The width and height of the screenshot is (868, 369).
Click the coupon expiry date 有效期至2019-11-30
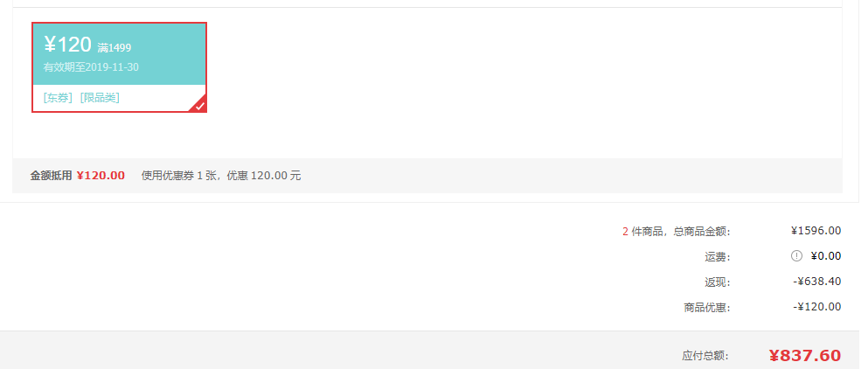point(91,67)
